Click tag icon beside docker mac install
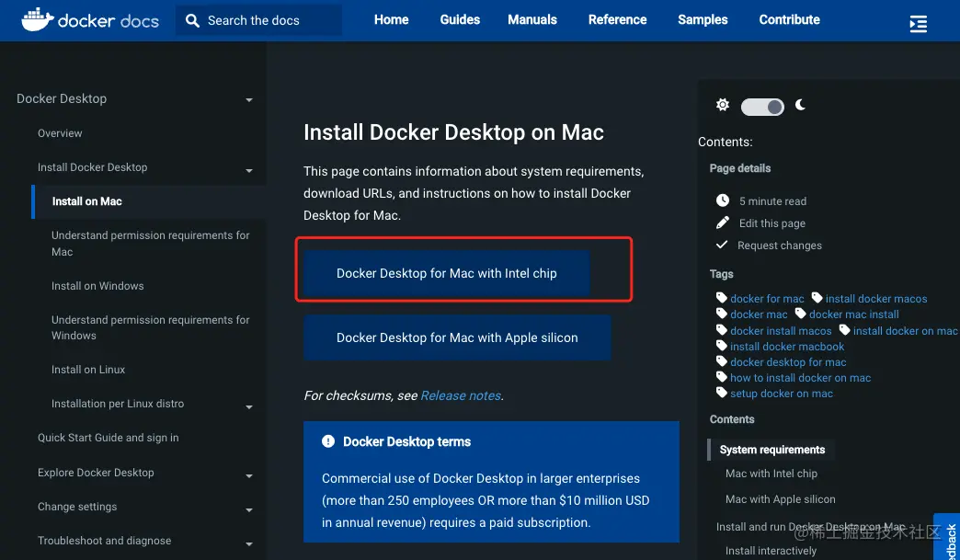The image size is (960, 560). point(800,314)
